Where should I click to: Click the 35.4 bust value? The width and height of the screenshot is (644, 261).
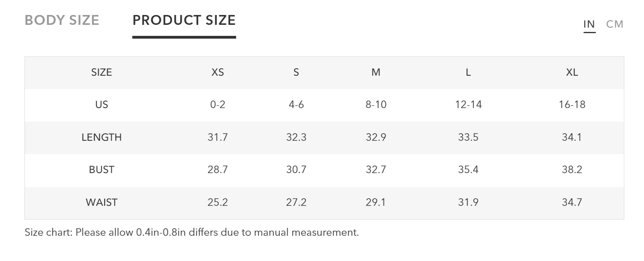pos(468,170)
